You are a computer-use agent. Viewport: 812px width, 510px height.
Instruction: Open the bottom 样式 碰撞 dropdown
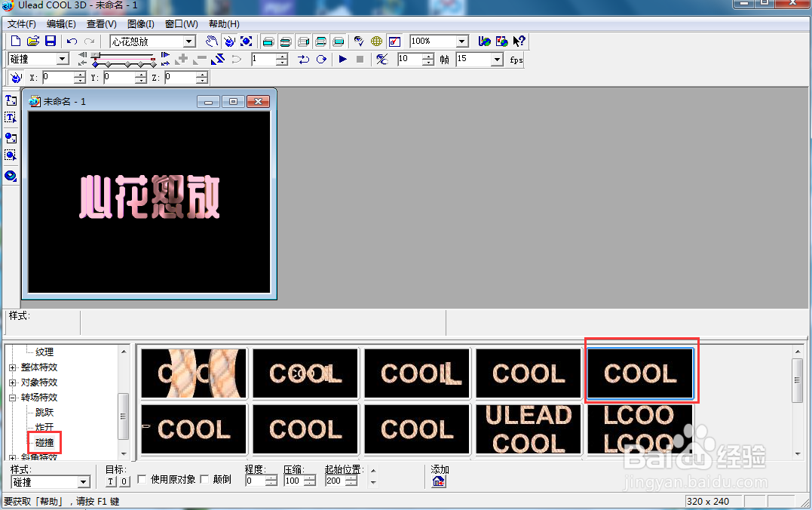(84, 482)
